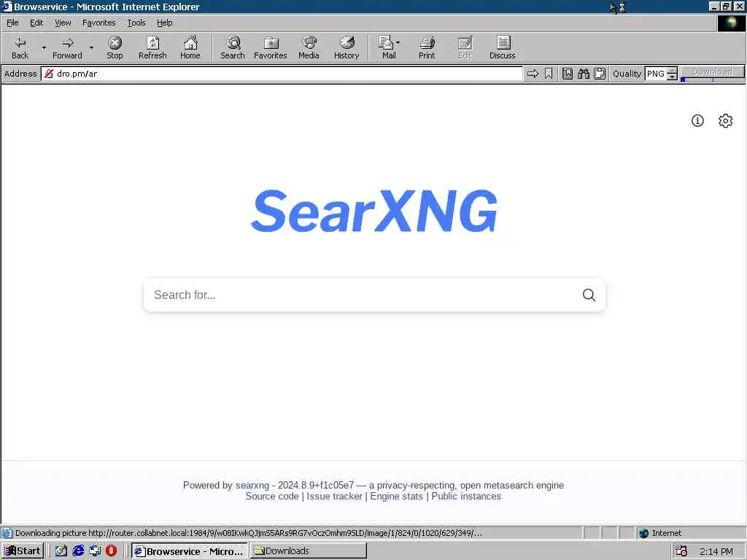The image size is (747, 560).
Task: Click the Forward toolbar button
Action: tap(67, 47)
